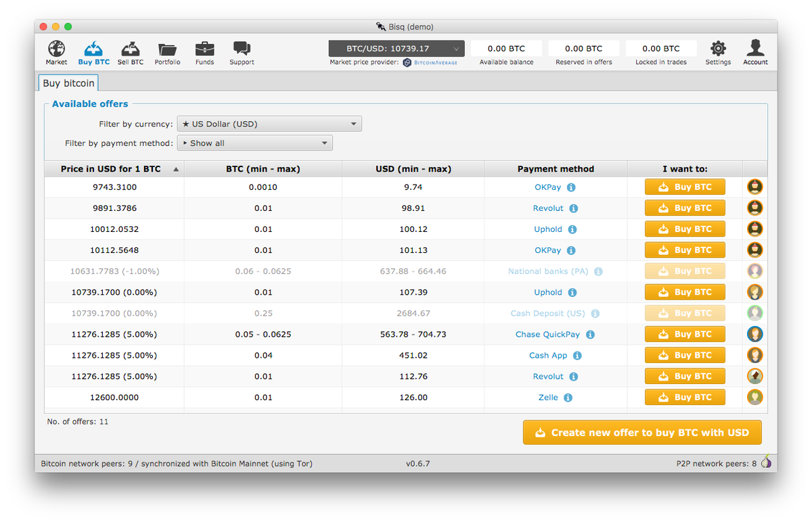Image resolution: width=812 pixels, height=522 pixels.
Task: Open the Funds briefcase icon
Action: 204,49
